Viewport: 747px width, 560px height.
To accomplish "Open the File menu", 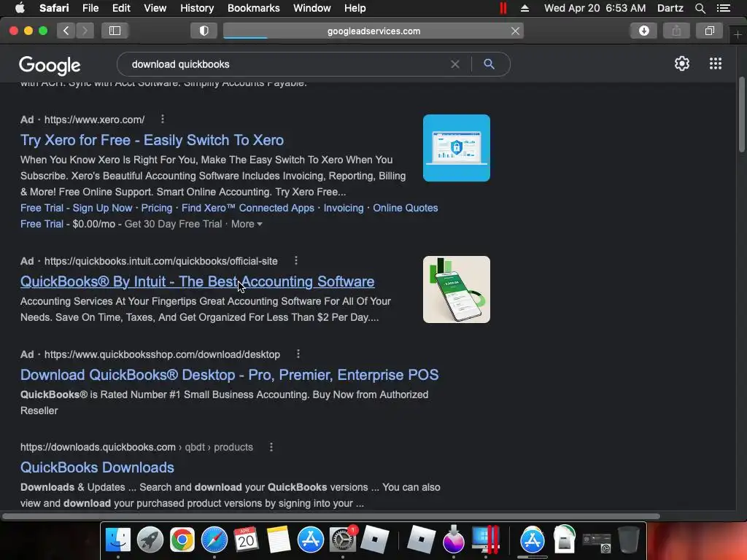I will point(90,8).
